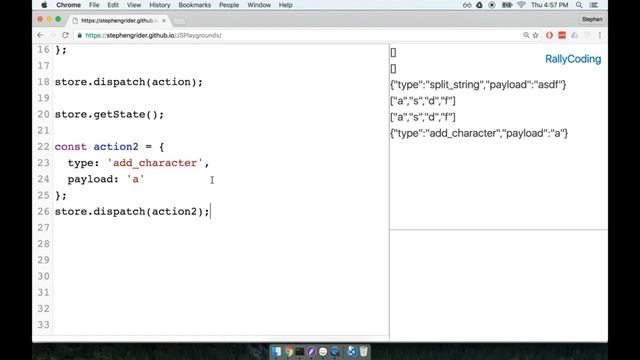Open Finder from the Dock
This screenshot has width=640, height=360.
[277, 351]
